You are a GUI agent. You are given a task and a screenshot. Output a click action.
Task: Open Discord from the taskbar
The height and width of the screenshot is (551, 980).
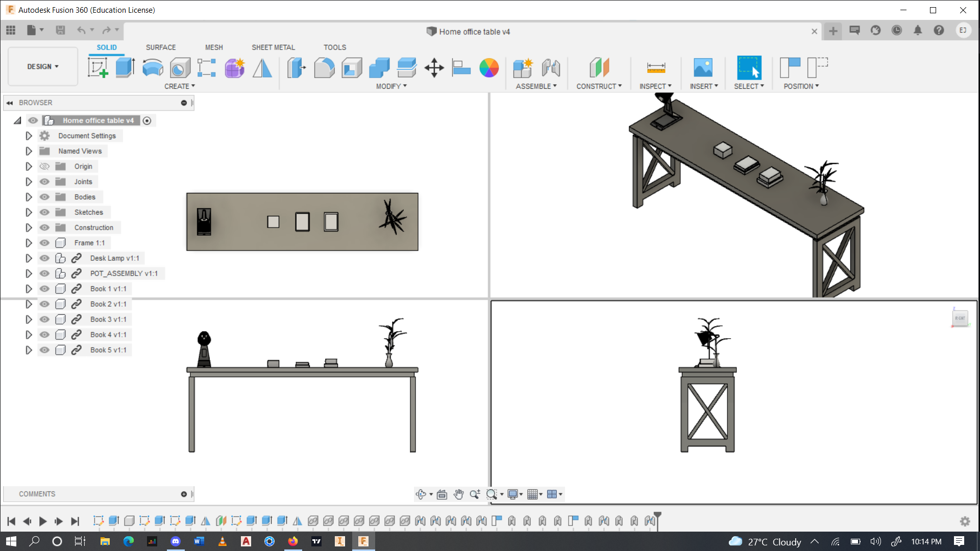pyautogui.click(x=176, y=541)
